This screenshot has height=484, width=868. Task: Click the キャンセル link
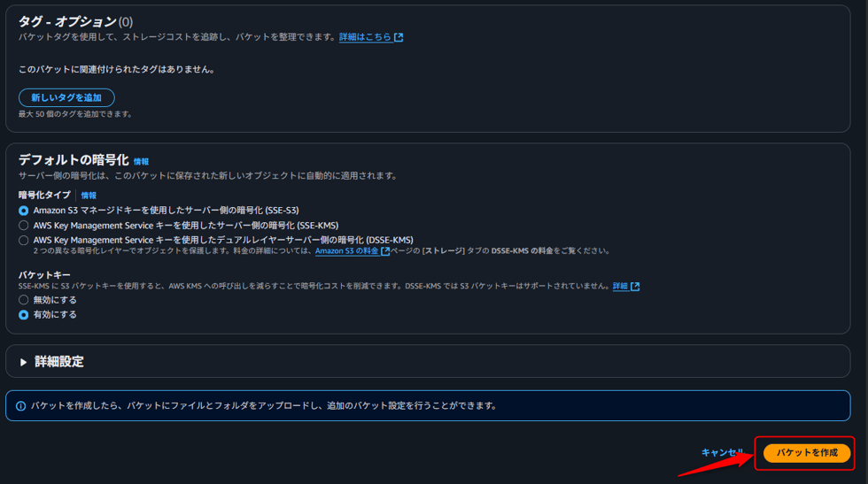(723, 452)
